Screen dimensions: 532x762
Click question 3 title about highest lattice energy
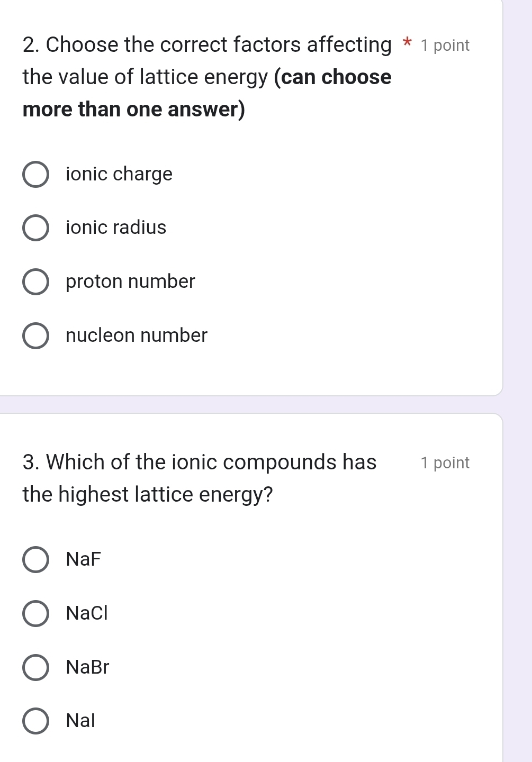(x=200, y=478)
